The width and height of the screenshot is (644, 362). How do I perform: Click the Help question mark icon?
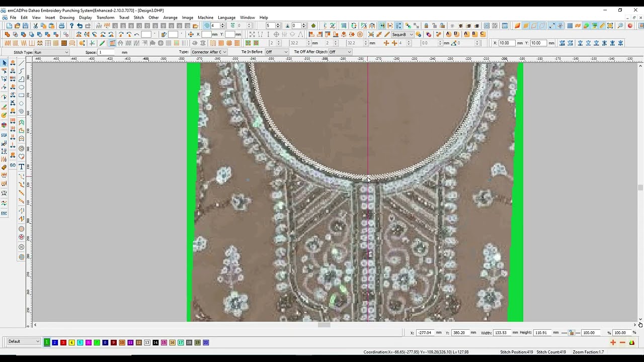point(71,26)
